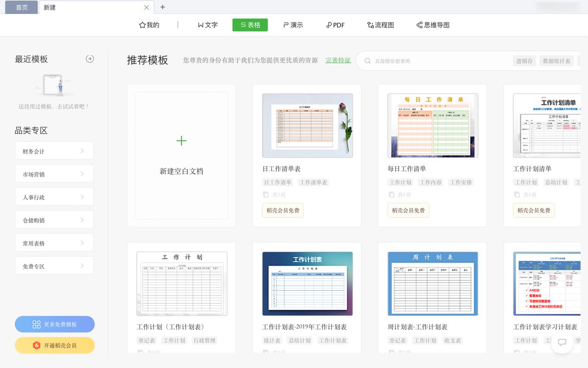Click 每日工作清单 template title
This screenshot has height=368, width=588.
(407, 169)
